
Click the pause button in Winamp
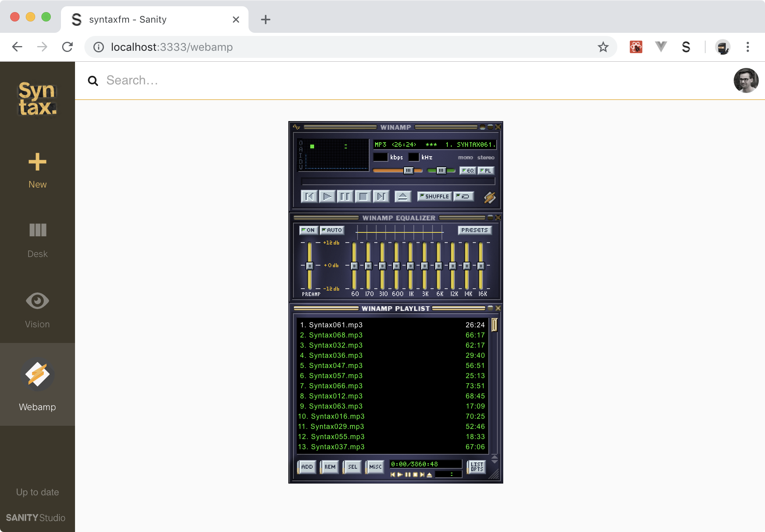click(x=345, y=196)
